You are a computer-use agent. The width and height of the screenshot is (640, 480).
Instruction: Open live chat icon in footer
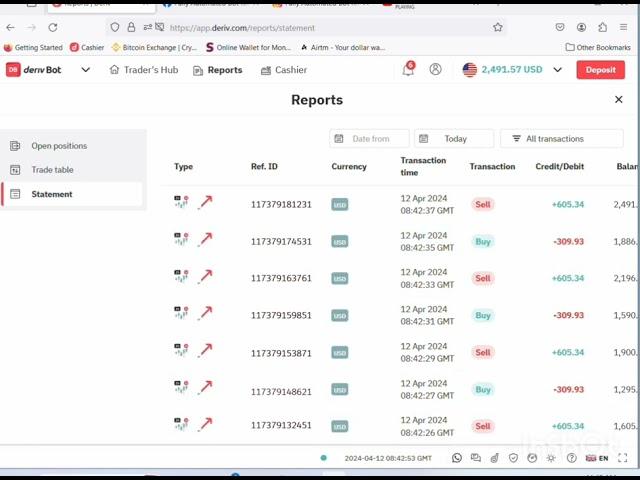476,458
